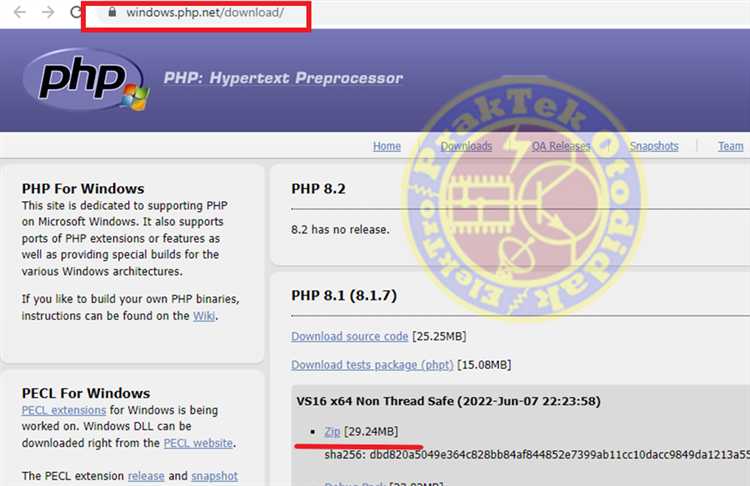Open the QA Releases navigation link

click(x=561, y=146)
